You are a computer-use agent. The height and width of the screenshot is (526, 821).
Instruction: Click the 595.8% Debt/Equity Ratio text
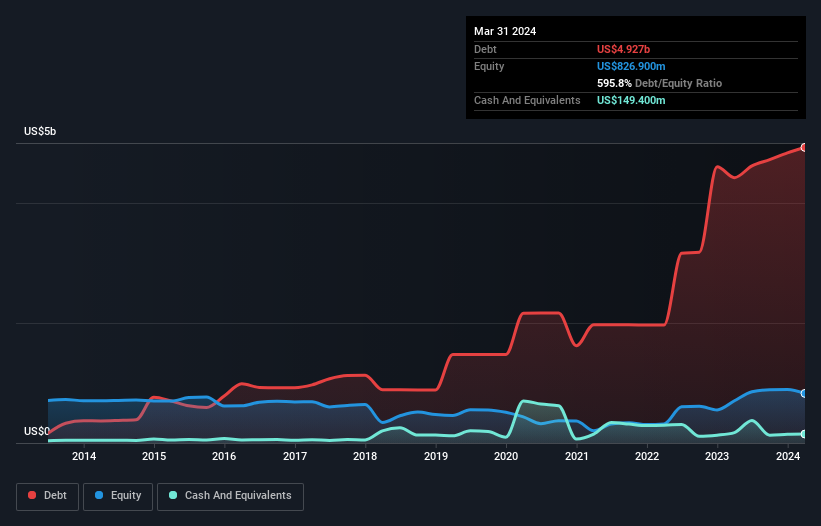[x=659, y=83]
